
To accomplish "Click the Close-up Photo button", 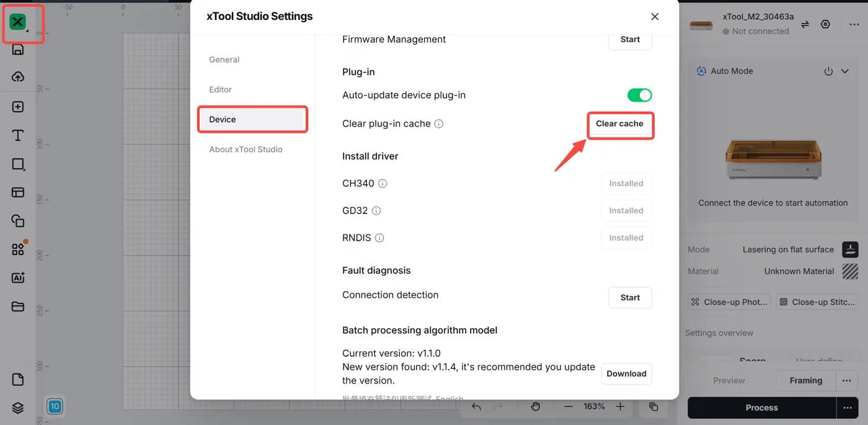I will coord(729,302).
